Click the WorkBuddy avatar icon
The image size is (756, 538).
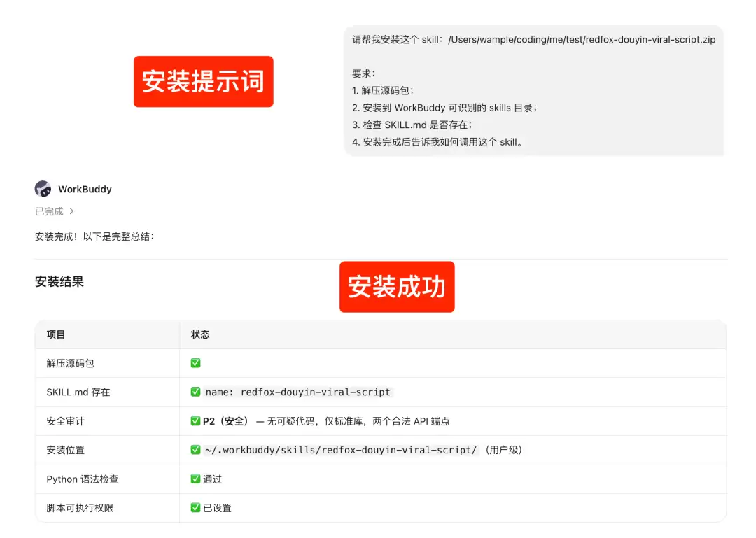(x=43, y=189)
